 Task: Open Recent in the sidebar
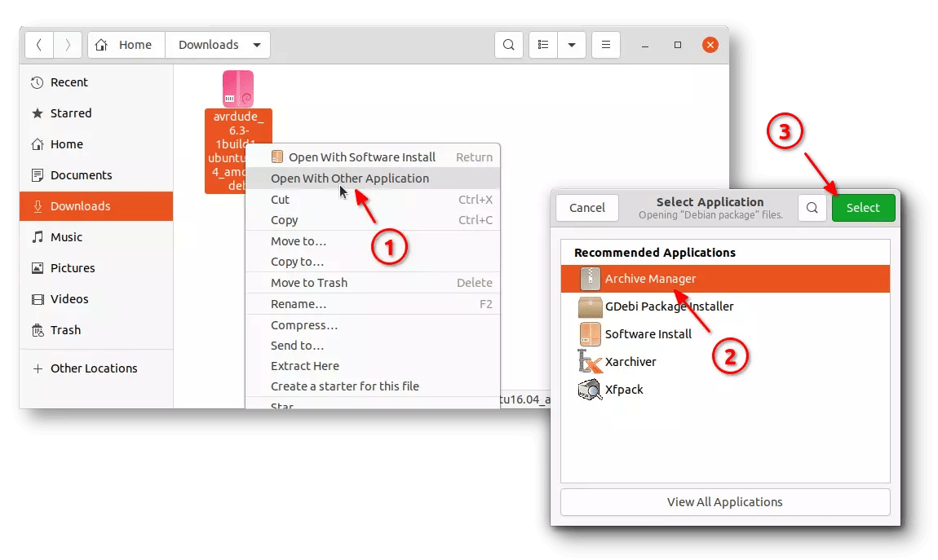pos(95,82)
